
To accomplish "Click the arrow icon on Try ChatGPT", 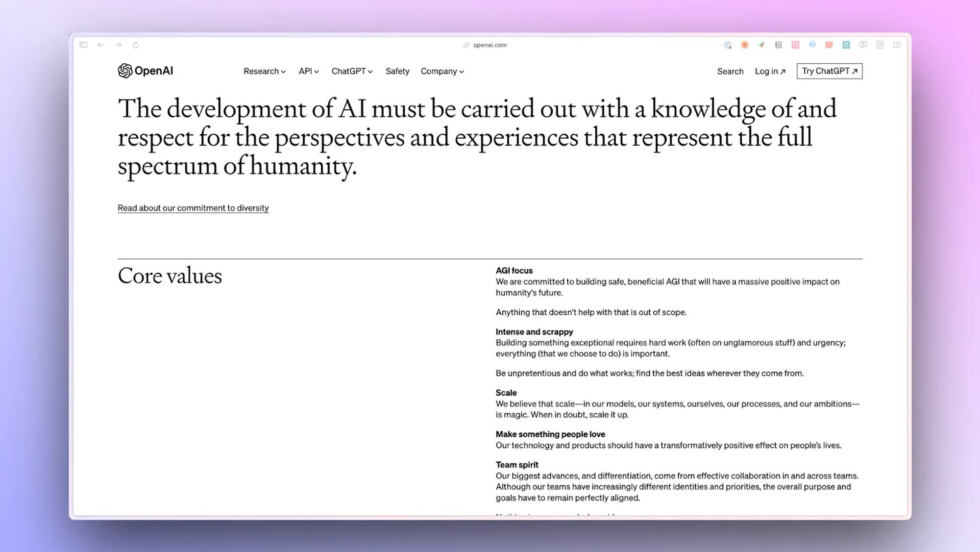I will pos(855,71).
